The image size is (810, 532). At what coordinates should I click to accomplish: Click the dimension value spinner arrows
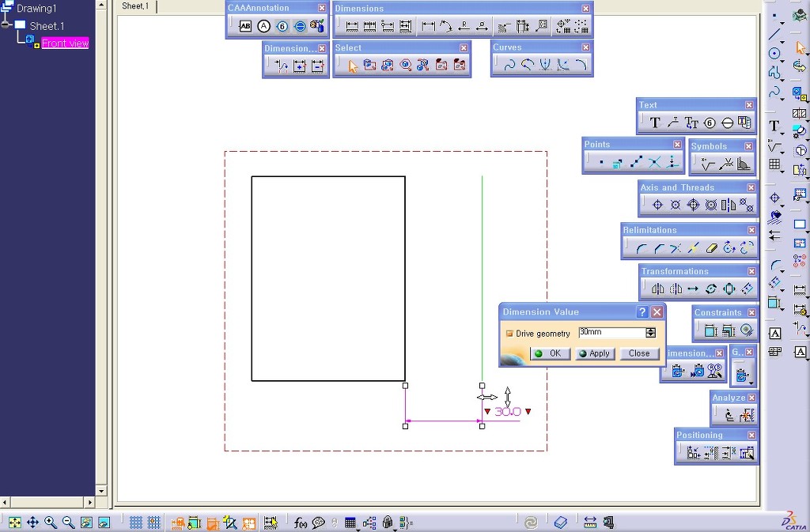click(x=650, y=334)
